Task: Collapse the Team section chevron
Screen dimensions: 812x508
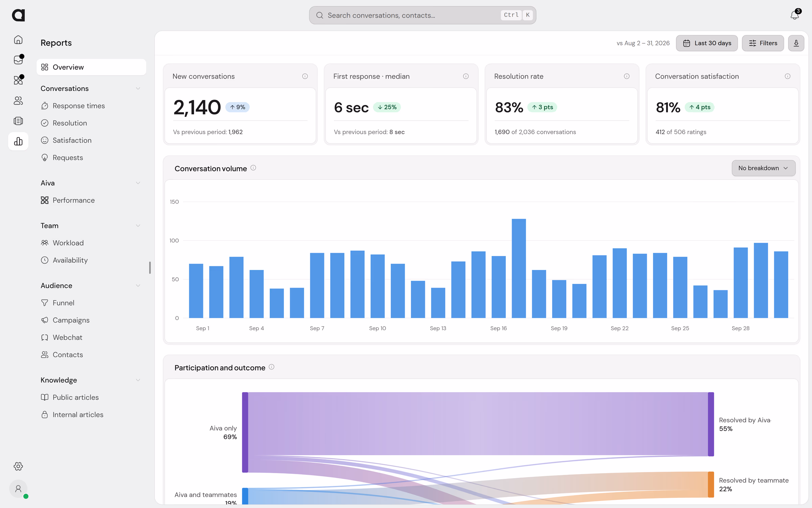Action: 138,226
